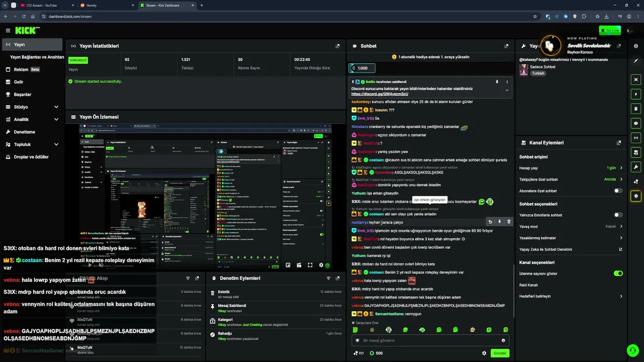Pop out the Etkinlik Akışı panel
The height and width of the screenshot is (362, 644).
(197, 278)
